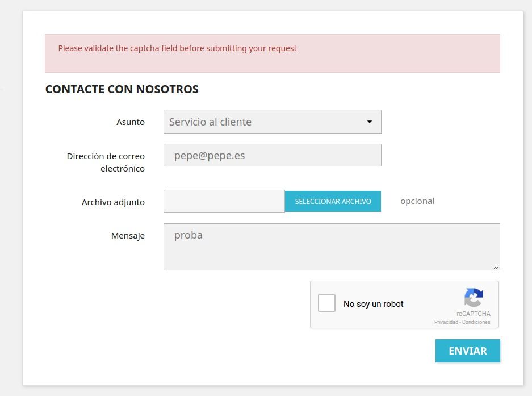This screenshot has height=396, width=532.
Task: Open the Asunto dropdown
Action: pyautogui.click(x=272, y=122)
